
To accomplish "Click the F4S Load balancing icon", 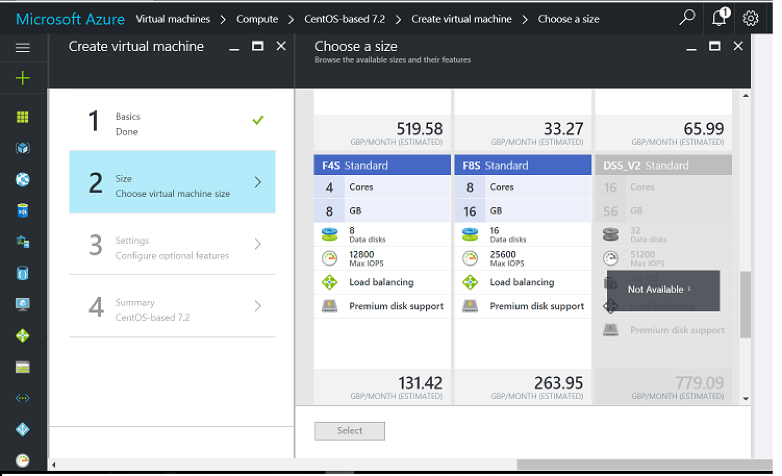I will (330, 282).
